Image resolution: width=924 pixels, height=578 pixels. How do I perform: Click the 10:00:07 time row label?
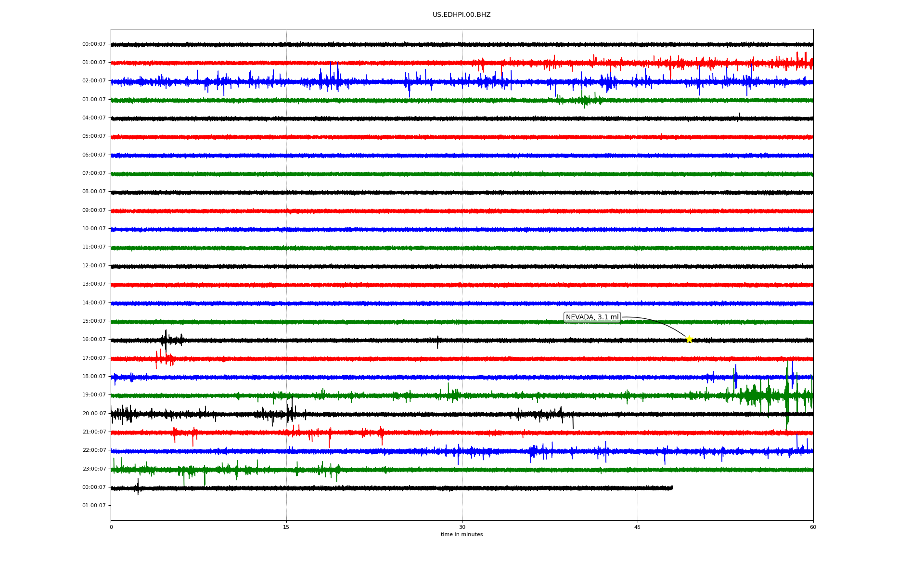point(94,229)
